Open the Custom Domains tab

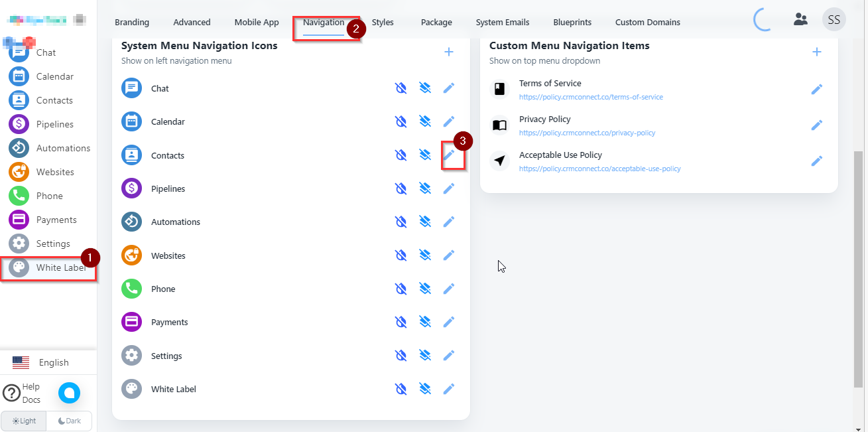pyautogui.click(x=647, y=22)
